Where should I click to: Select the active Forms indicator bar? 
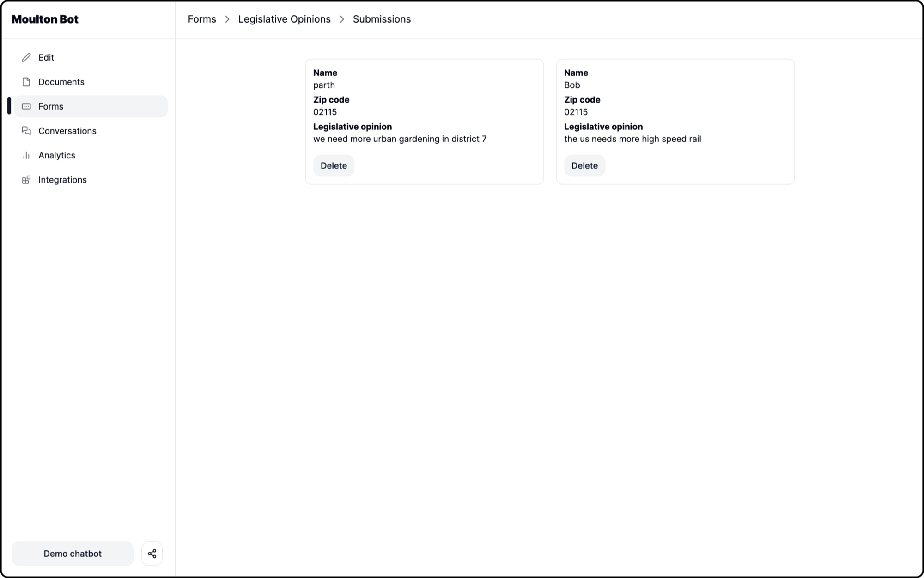click(9, 106)
